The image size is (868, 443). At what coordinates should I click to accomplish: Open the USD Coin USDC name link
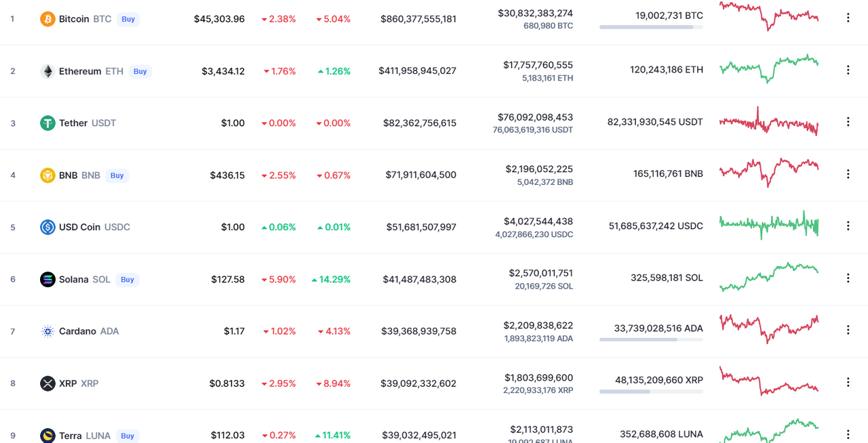[94, 227]
